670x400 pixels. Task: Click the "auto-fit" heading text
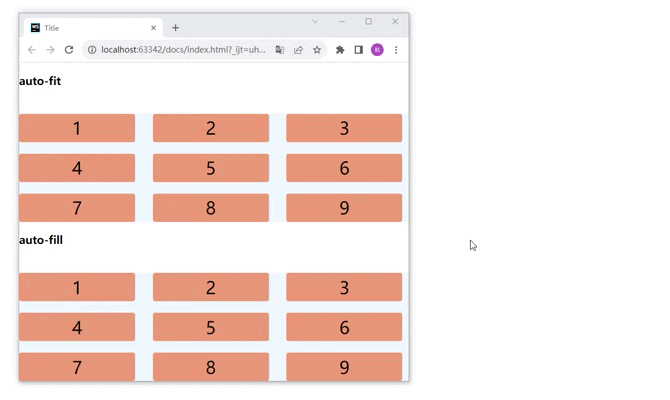40,81
